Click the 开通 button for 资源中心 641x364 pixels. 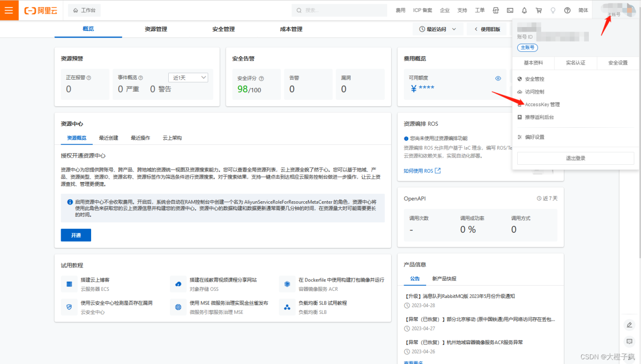[76, 235]
